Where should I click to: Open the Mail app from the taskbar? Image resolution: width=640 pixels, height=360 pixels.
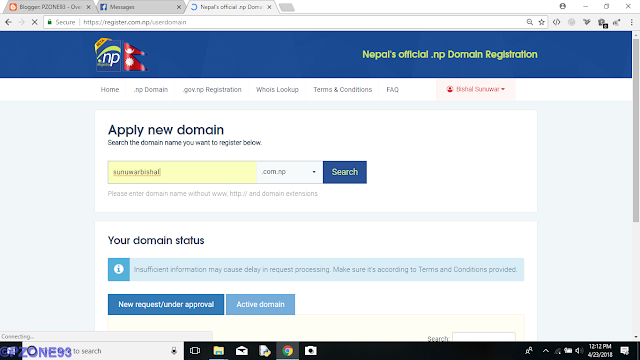pyautogui.click(x=242, y=351)
